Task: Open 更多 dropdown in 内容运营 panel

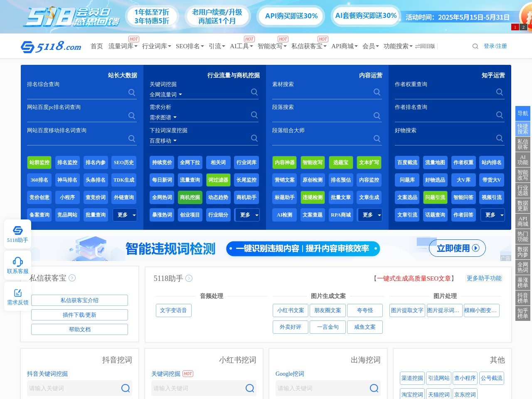Action: click(370, 215)
